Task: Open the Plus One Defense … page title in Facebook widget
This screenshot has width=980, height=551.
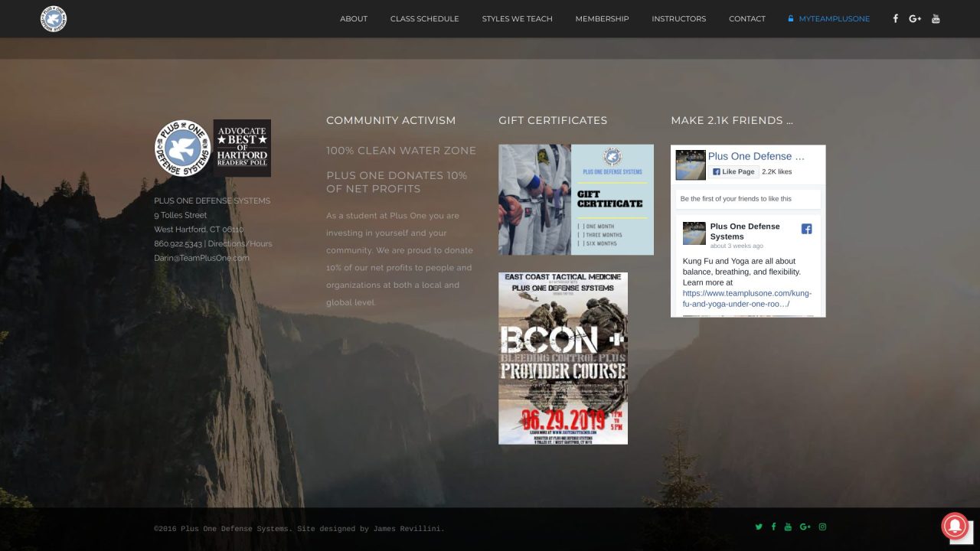Action: 756,156
